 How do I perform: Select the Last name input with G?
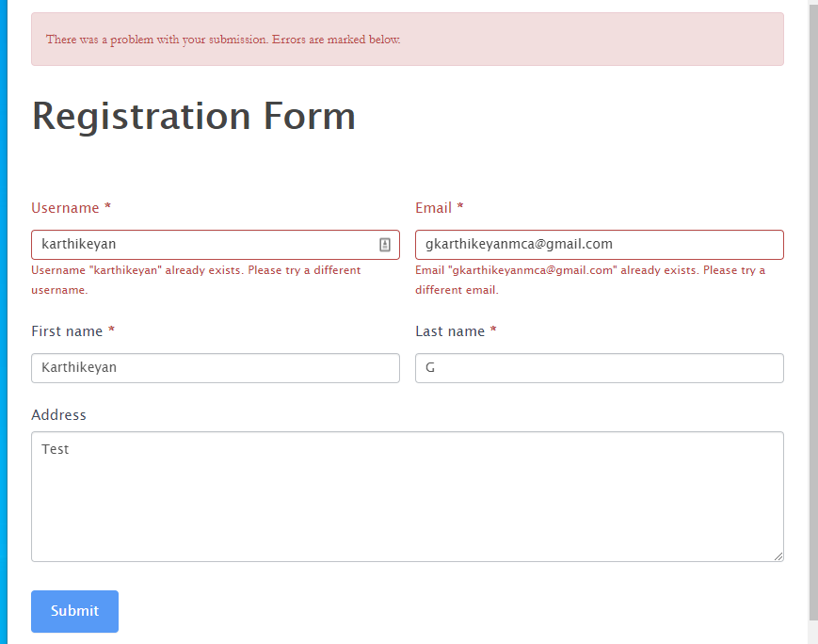pyautogui.click(x=600, y=368)
